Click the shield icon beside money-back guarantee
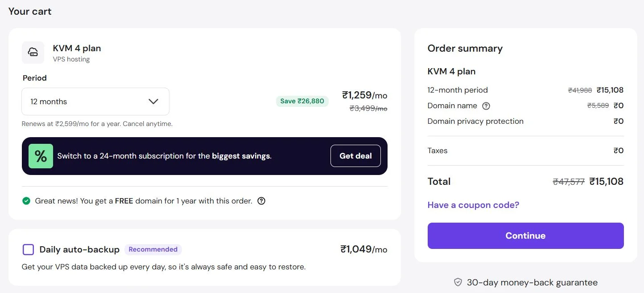 coord(458,282)
